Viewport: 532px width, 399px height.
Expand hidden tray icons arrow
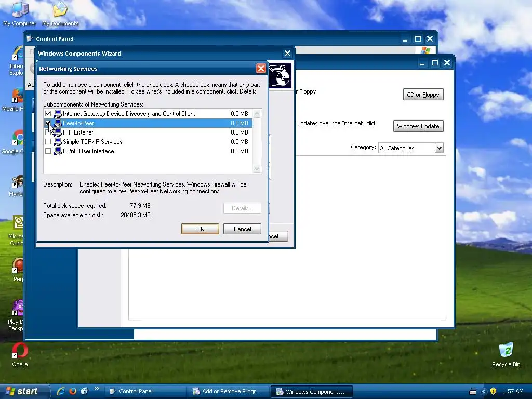(x=484, y=392)
